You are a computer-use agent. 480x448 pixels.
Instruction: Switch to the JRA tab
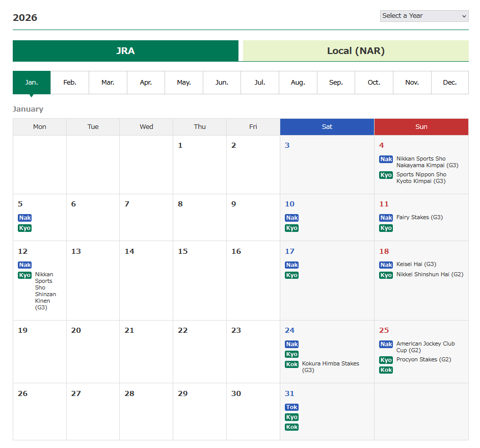125,51
